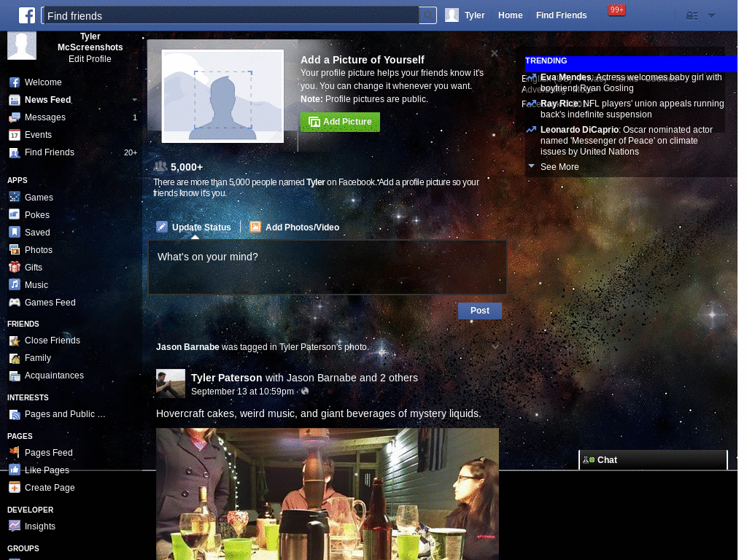747x560 pixels.
Task: Open the 99+ notifications badge
Action: click(x=616, y=9)
